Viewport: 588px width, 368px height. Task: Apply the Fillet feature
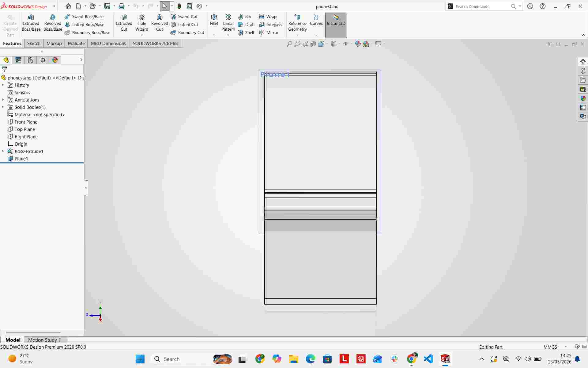(214, 20)
